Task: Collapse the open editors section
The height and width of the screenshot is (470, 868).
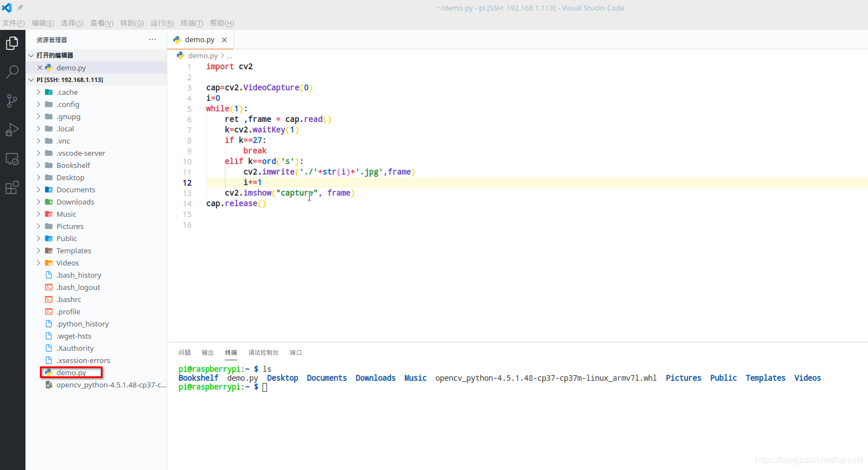Action: point(31,55)
